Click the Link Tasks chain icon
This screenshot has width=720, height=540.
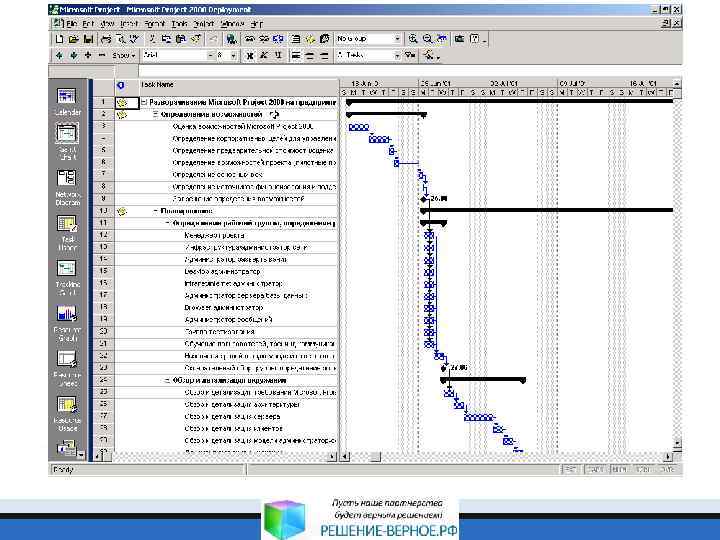(249, 39)
